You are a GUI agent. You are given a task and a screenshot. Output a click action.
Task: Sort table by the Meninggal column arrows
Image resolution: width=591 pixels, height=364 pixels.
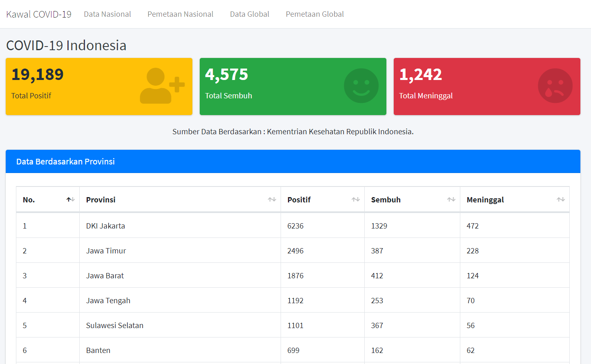click(x=561, y=200)
